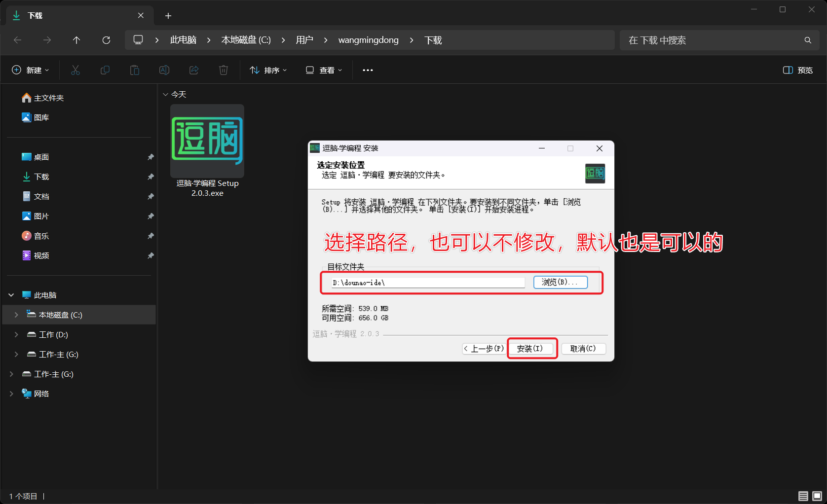Click the 在 下载 中搜索 search box

pos(719,40)
